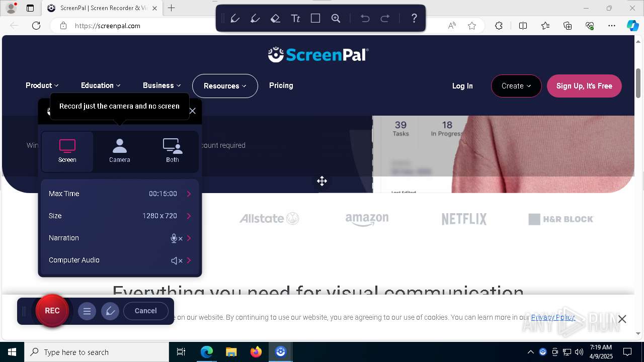
Task: Select the rectangle shape tool
Action: [315, 19]
